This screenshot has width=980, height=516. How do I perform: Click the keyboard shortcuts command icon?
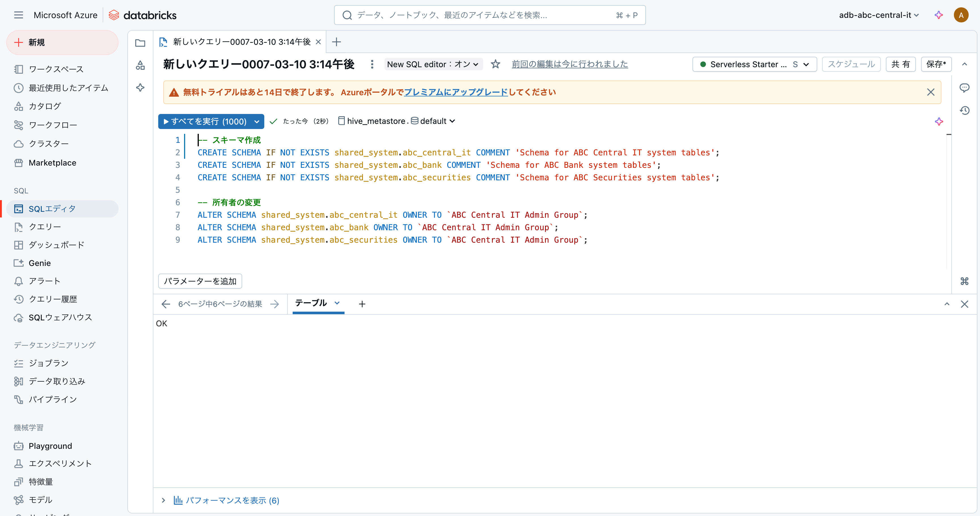click(964, 281)
